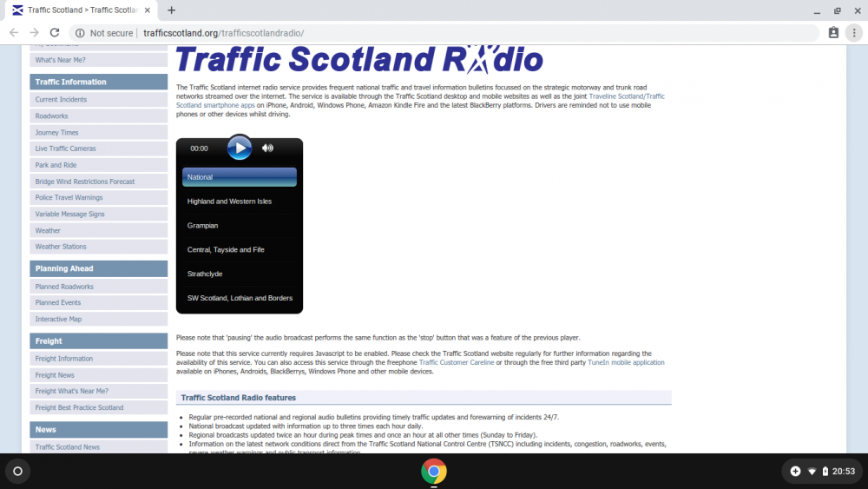Open Live Traffic Cameras link

[99, 149]
